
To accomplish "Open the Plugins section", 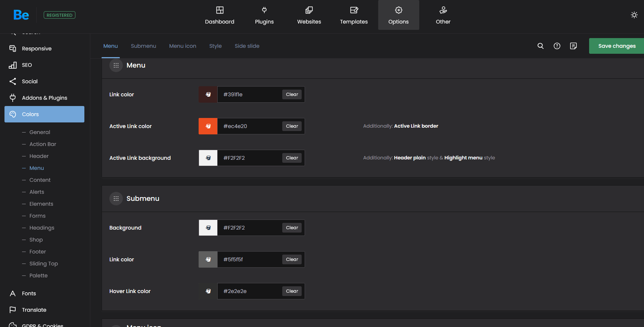I will [264, 15].
